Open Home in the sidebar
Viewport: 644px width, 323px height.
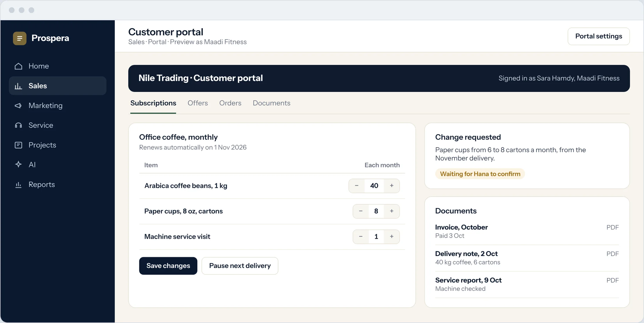pyautogui.click(x=58, y=66)
